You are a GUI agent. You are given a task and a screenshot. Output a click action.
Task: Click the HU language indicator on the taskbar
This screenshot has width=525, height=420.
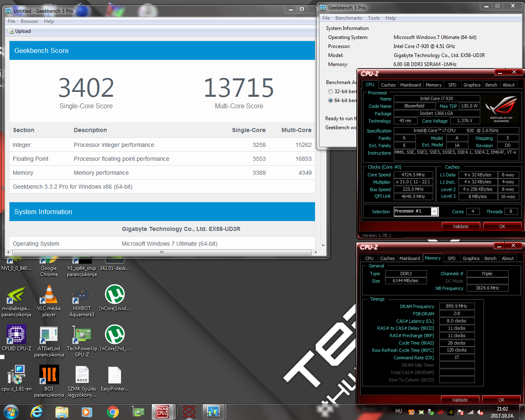tap(399, 411)
